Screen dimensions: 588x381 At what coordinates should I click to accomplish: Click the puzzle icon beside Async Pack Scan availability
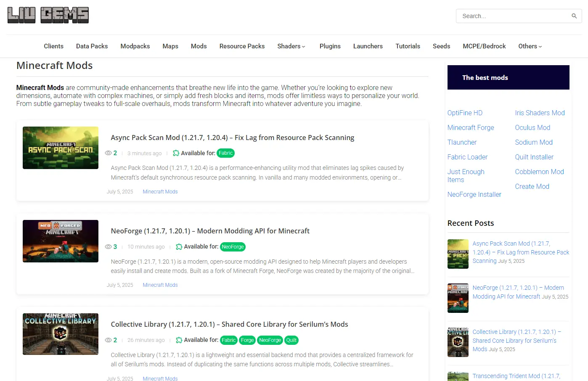[x=176, y=153]
